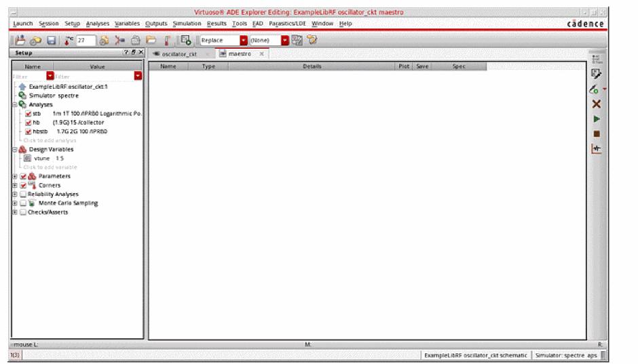
Task: Toggle the Corners checkbox
Action: (23, 185)
